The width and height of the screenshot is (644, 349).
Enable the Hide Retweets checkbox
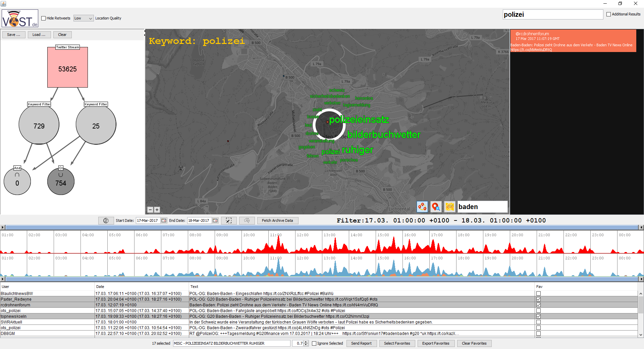44,18
